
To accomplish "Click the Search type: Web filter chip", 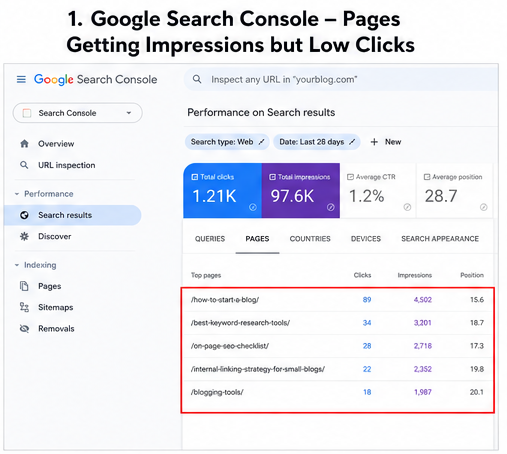I will pyautogui.click(x=227, y=142).
